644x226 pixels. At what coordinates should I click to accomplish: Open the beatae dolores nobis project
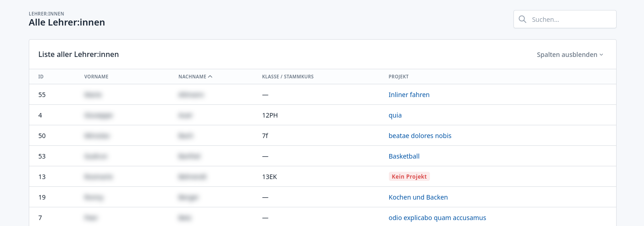(420, 136)
